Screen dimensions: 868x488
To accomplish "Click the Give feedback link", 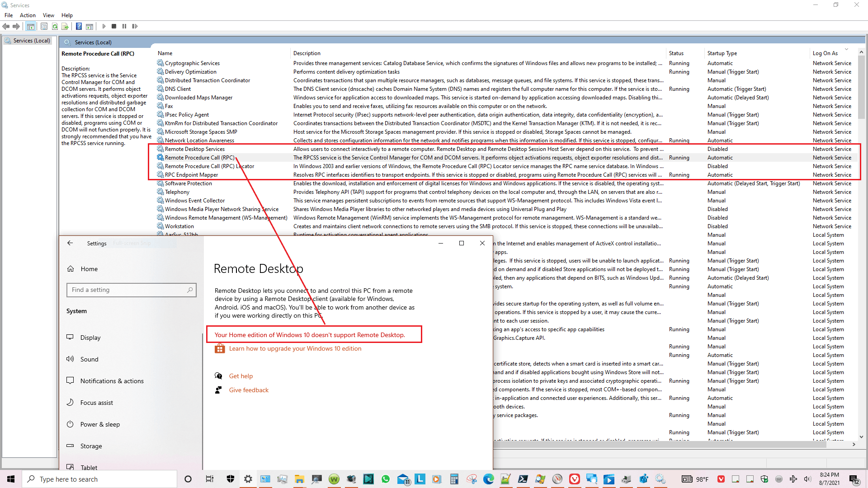I will 249,390.
